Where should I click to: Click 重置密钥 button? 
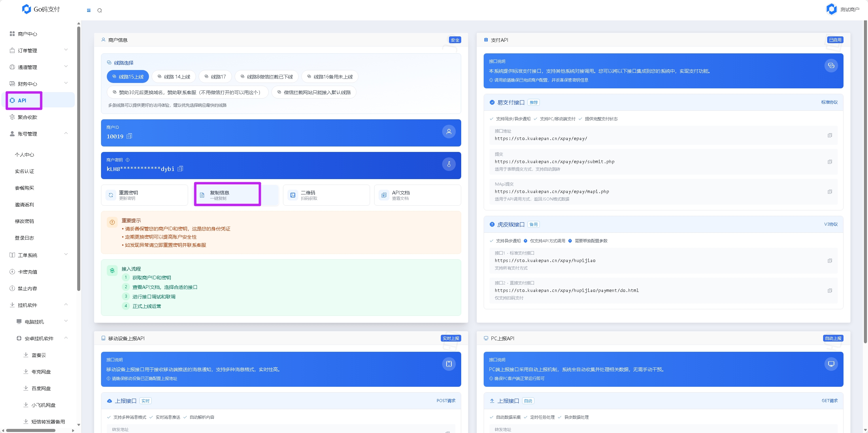click(145, 195)
